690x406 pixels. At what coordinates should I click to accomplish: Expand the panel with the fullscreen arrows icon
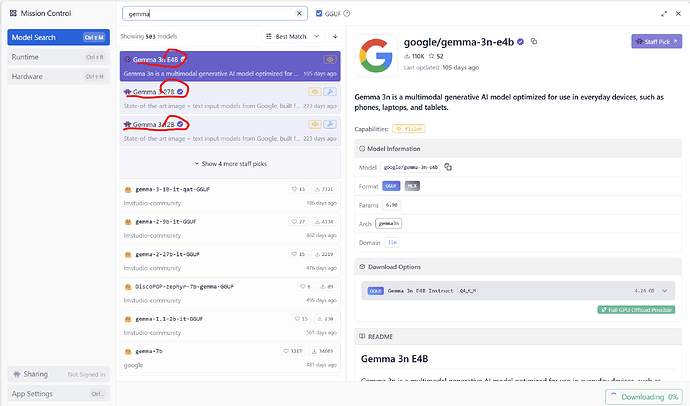pos(666,14)
